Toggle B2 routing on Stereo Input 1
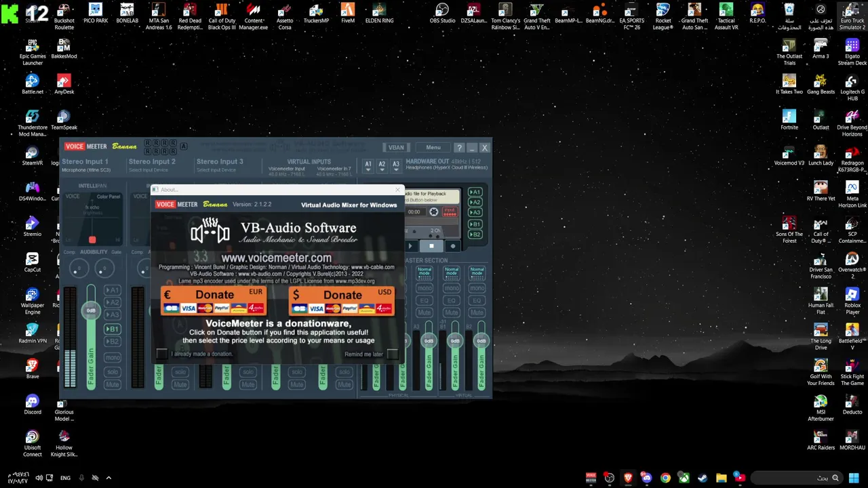Image resolution: width=868 pixels, height=488 pixels. tap(112, 342)
